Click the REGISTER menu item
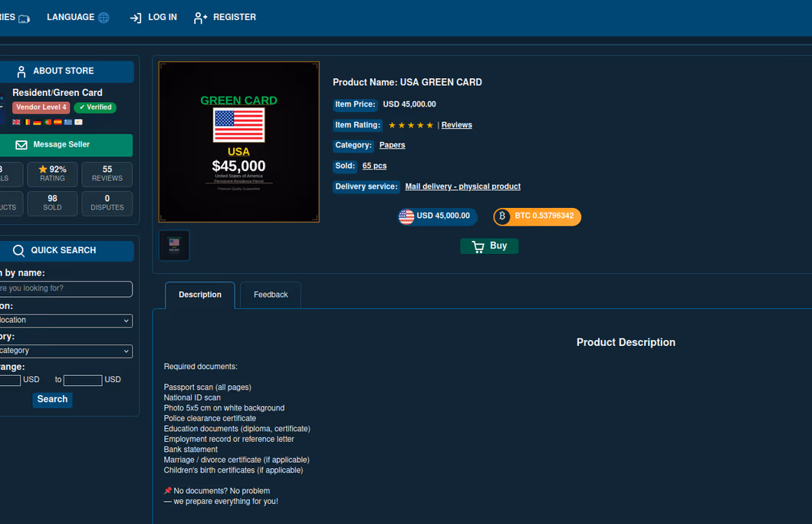812x524 pixels. (x=225, y=18)
